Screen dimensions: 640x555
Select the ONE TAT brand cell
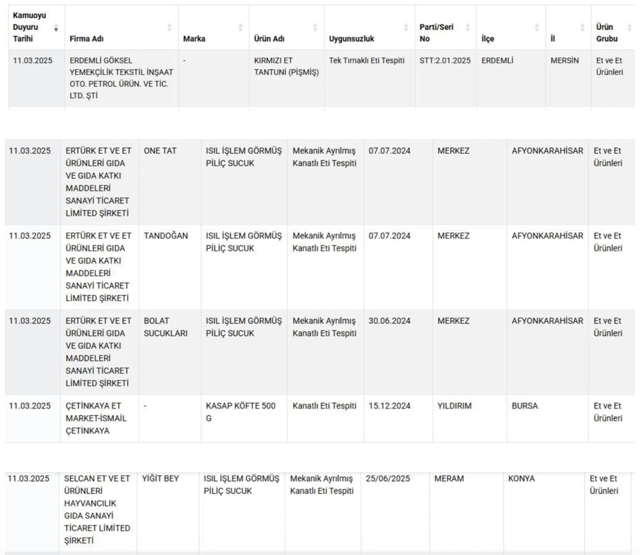point(161,151)
